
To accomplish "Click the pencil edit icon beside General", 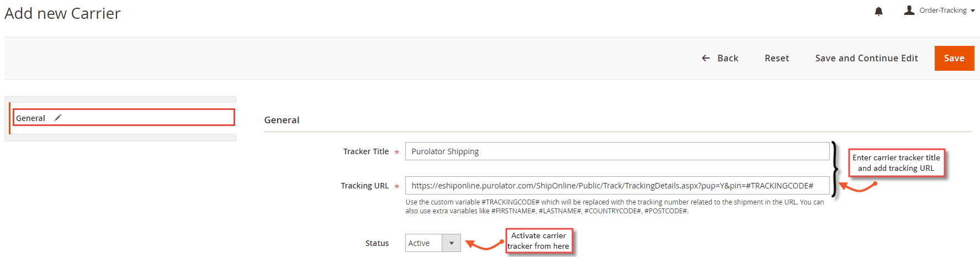I will (x=58, y=118).
